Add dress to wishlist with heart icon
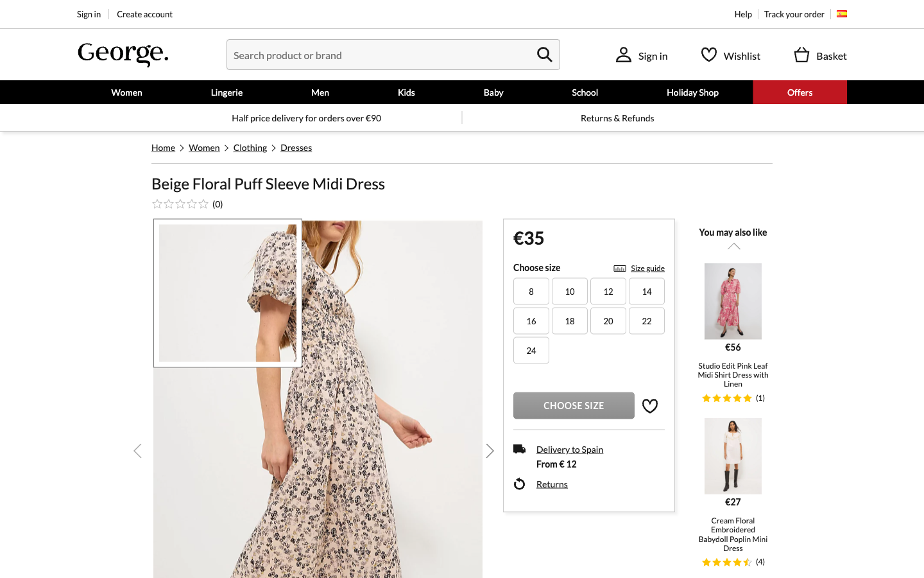Image resolution: width=924 pixels, height=578 pixels. coord(650,406)
